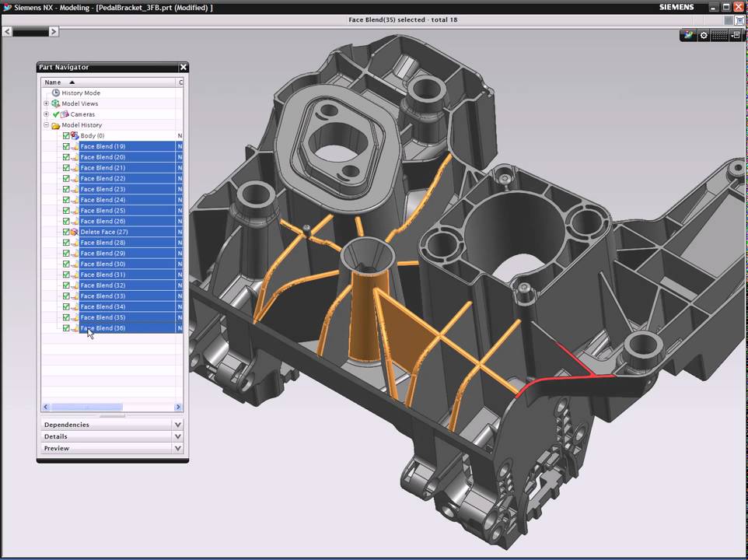The width and height of the screenshot is (748, 560).
Task: Toggle checkbox for Face Blend (36)
Action: point(66,328)
